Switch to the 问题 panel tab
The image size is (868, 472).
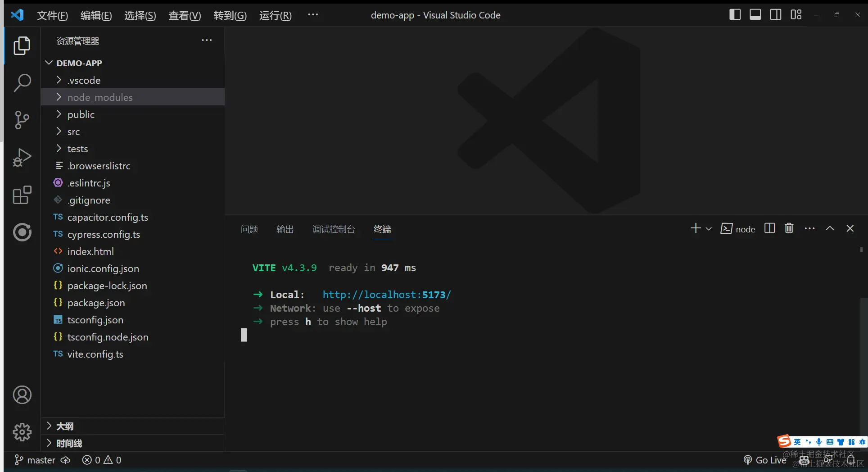249,229
